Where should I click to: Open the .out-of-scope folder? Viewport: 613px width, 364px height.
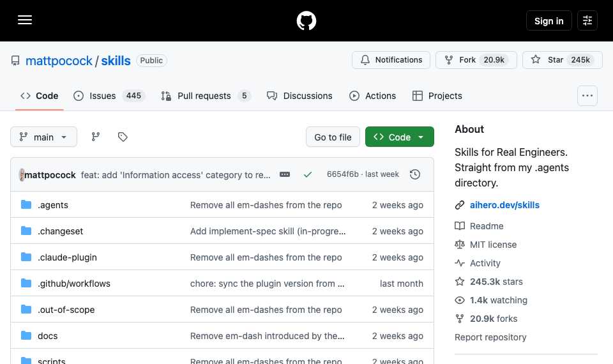pyautogui.click(x=66, y=310)
